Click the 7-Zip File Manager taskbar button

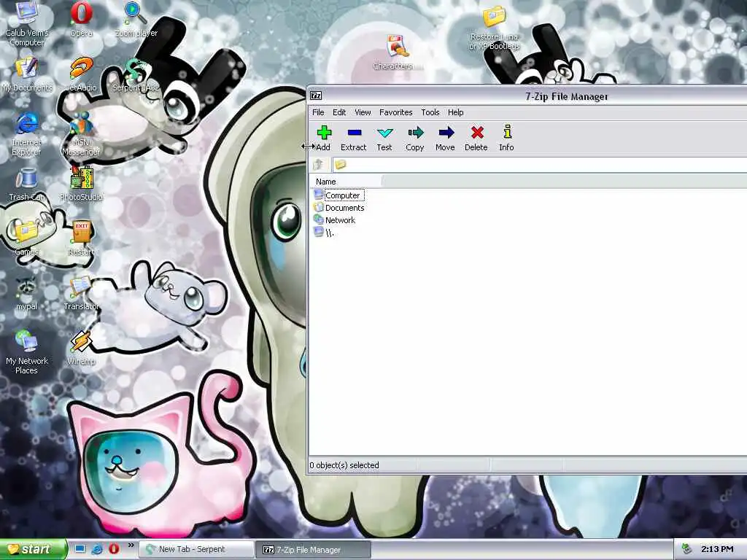point(313,550)
